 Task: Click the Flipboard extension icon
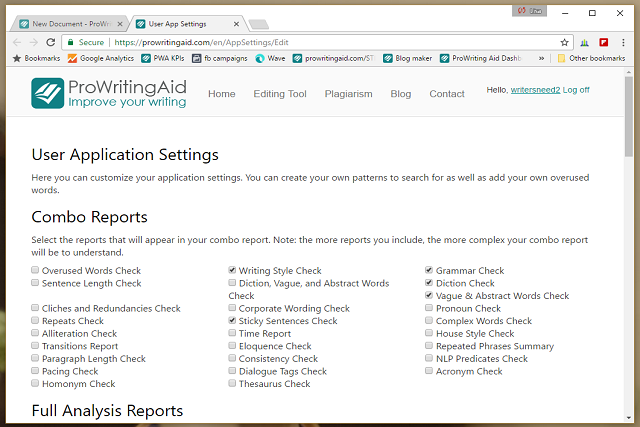(604, 43)
